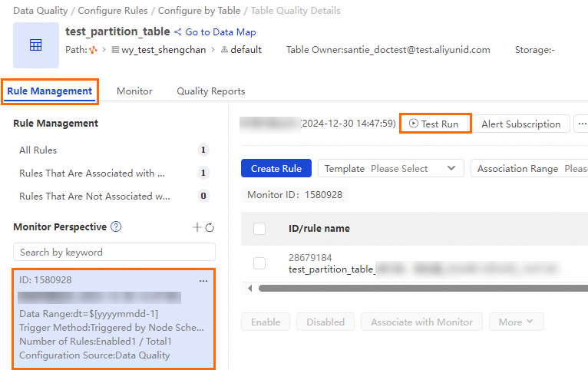Click the Monitor ID: 1580928 label
The width and height of the screenshot is (588, 370).
click(295, 194)
